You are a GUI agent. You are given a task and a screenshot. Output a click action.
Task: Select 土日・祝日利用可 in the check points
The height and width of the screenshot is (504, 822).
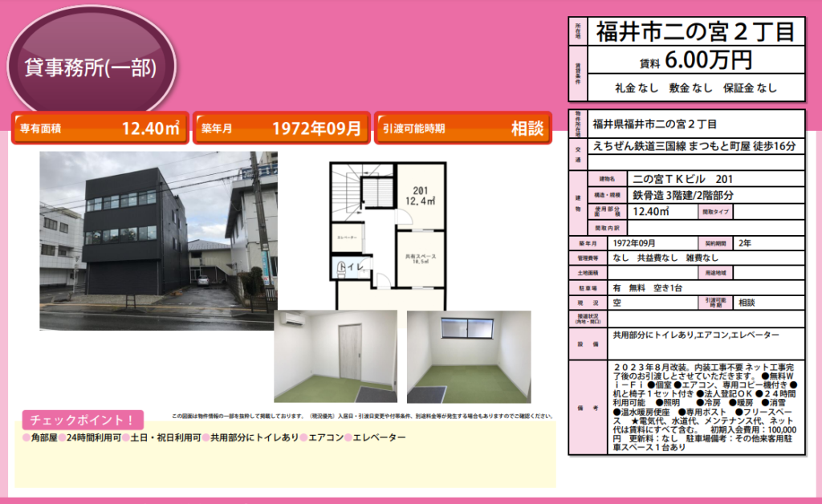[165, 437]
